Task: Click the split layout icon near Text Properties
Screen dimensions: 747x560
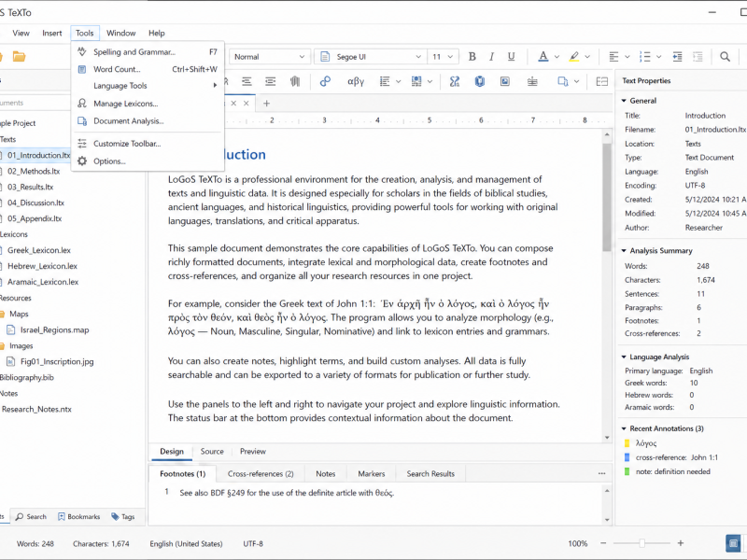Action: point(602,81)
